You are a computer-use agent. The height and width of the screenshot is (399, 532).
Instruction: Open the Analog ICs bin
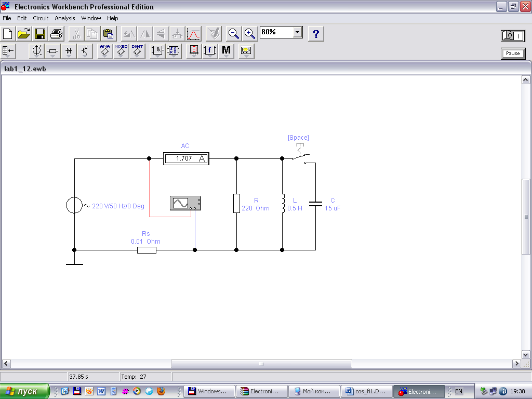click(105, 51)
